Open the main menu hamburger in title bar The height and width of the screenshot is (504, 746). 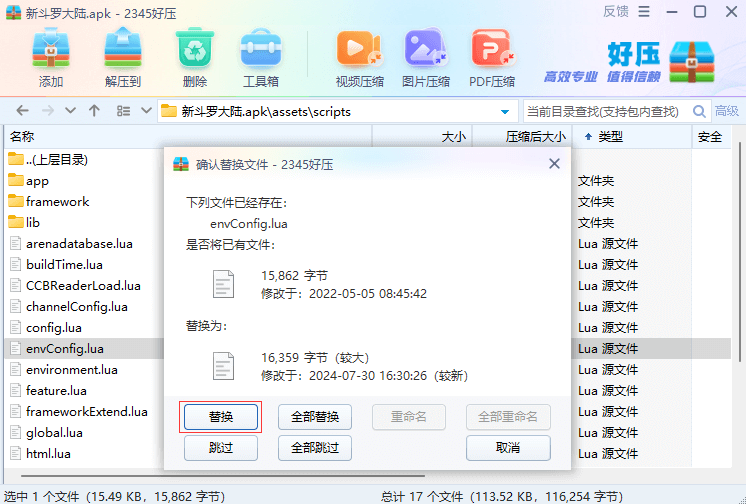click(x=643, y=12)
